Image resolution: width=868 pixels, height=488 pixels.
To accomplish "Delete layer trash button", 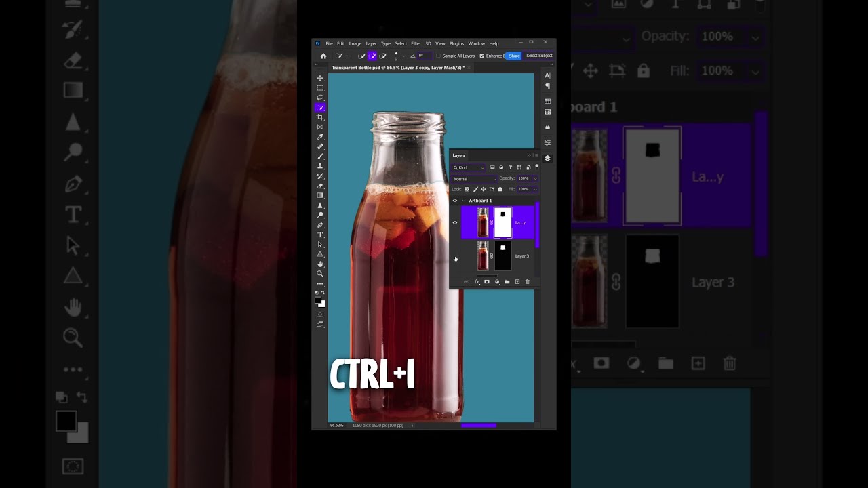I will 527,281.
